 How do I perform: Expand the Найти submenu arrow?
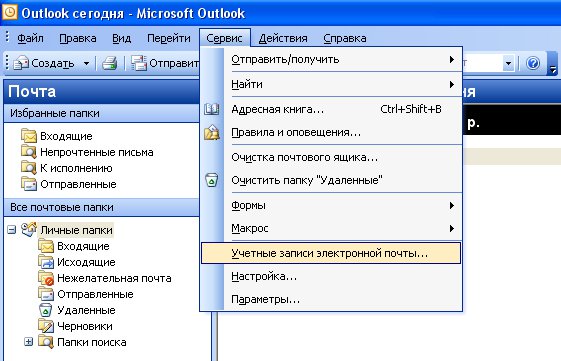[x=452, y=84]
